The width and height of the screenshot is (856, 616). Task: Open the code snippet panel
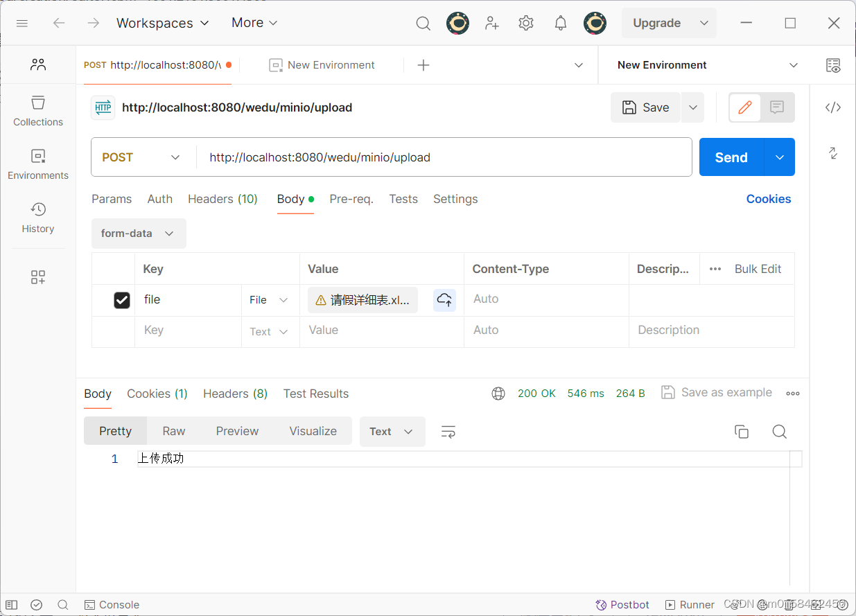point(832,107)
